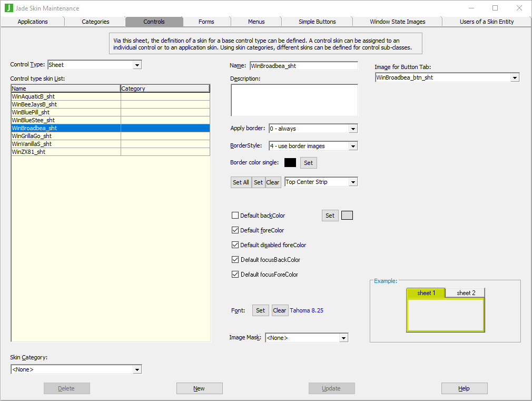Click the Jade application icon in title bar
Screen dimensions: 532x401
[x=8, y=8]
